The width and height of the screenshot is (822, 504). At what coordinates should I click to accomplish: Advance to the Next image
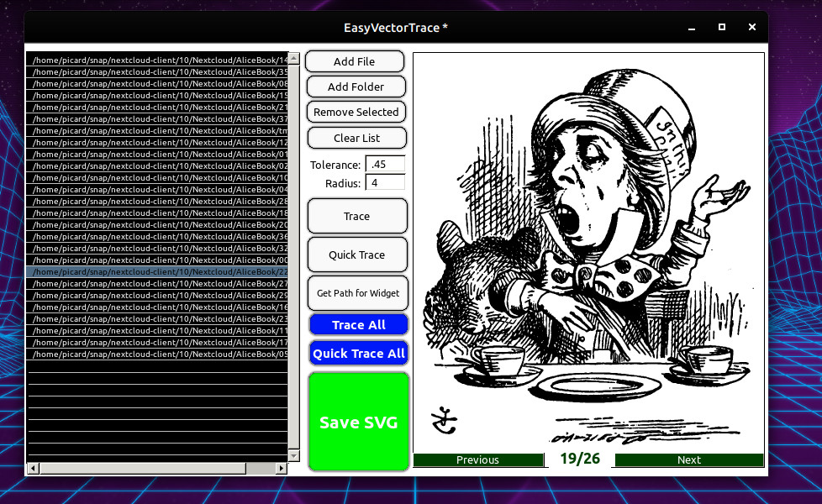[688, 459]
